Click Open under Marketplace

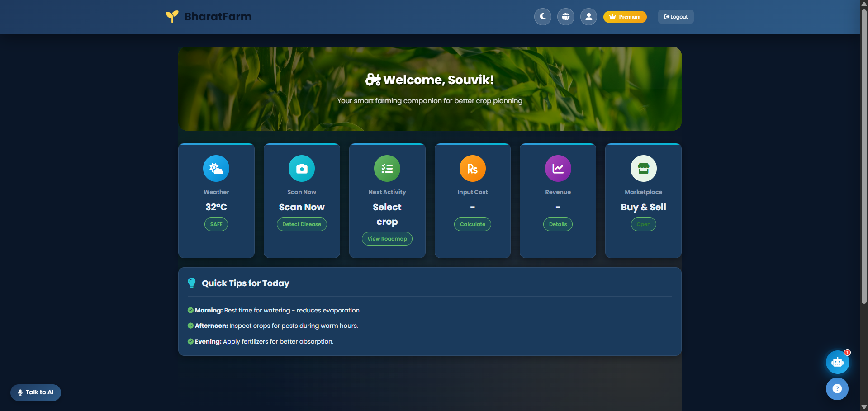[643, 224]
